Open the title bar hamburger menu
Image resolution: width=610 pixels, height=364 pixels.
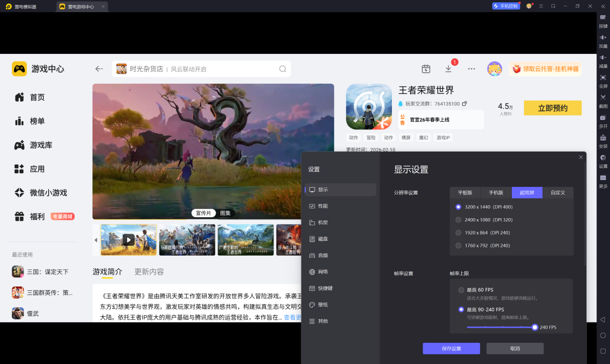point(541,6)
